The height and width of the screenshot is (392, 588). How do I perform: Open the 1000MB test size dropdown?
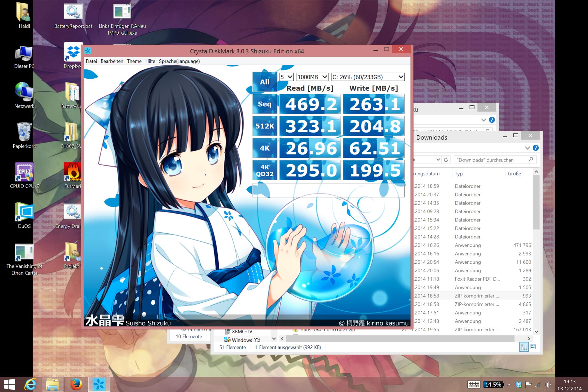point(312,77)
